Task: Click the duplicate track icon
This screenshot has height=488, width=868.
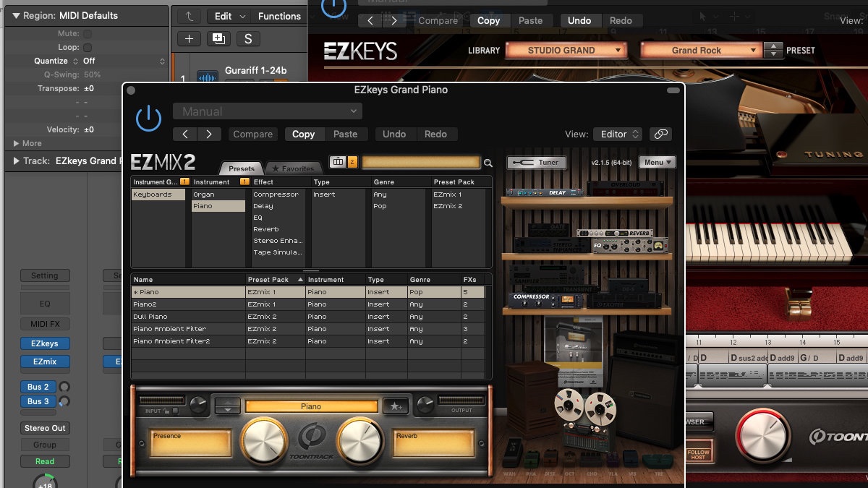Action: pos(218,39)
